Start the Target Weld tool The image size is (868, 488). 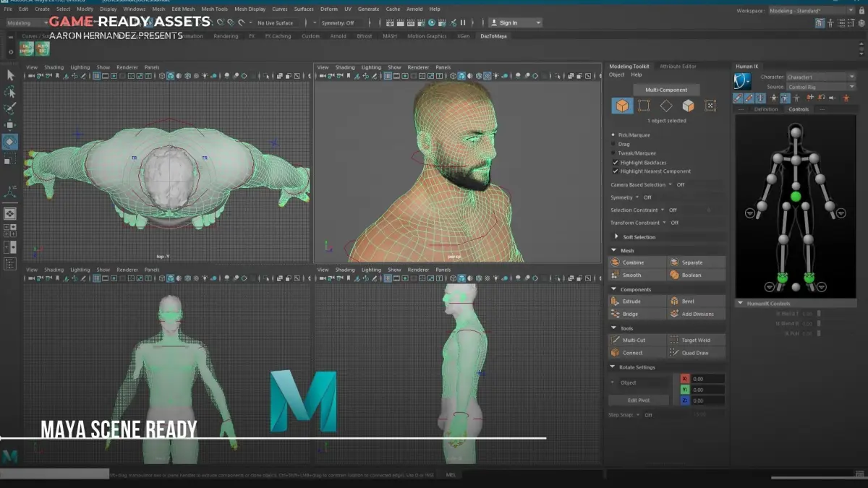click(x=696, y=341)
